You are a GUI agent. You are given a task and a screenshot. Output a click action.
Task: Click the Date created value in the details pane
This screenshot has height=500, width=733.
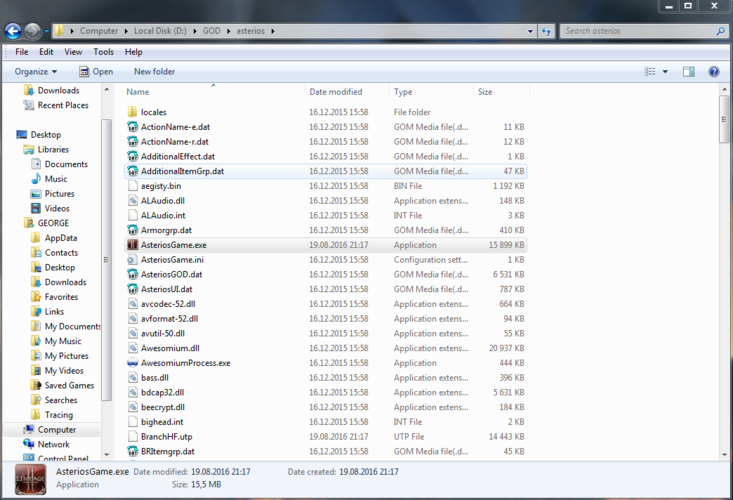(x=369, y=472)
